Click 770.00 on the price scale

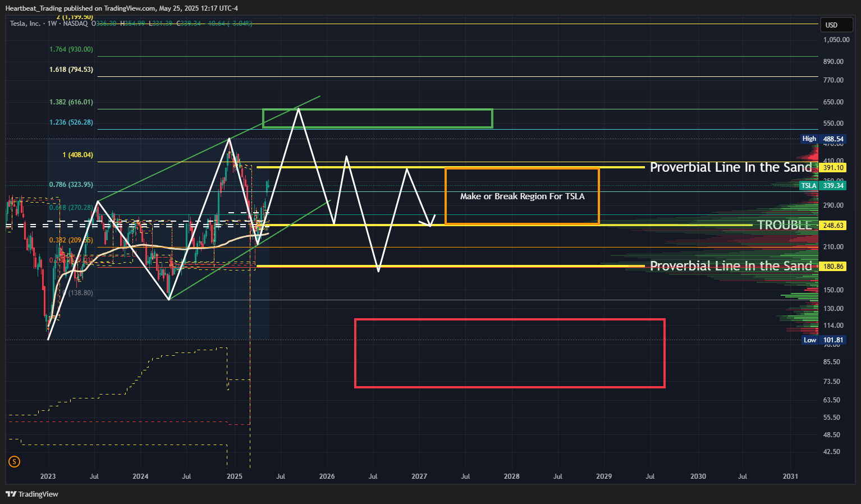[833, 80]
